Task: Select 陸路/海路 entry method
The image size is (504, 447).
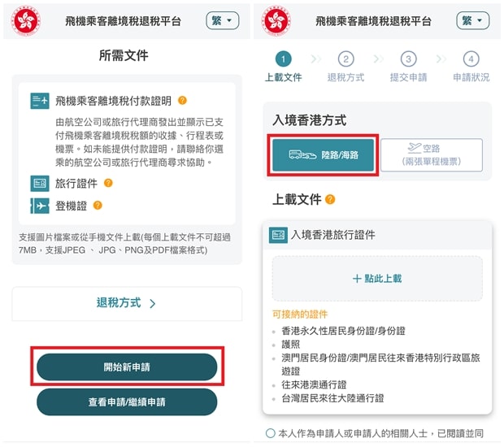Action: [x=324, y=154]
